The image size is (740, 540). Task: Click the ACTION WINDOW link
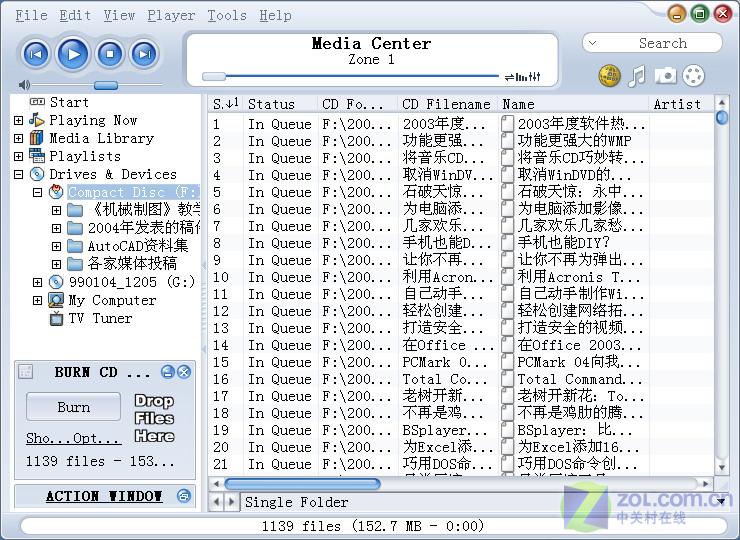(x=104, y=496)
